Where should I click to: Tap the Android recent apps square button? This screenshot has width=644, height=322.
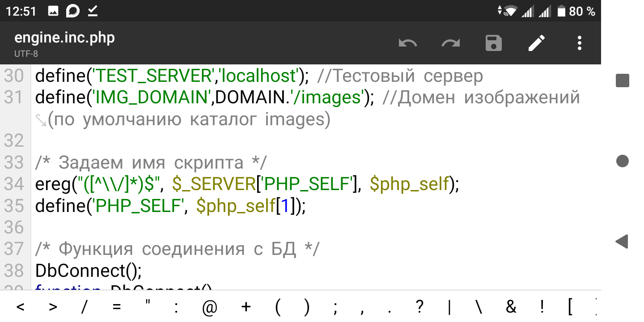623,80
